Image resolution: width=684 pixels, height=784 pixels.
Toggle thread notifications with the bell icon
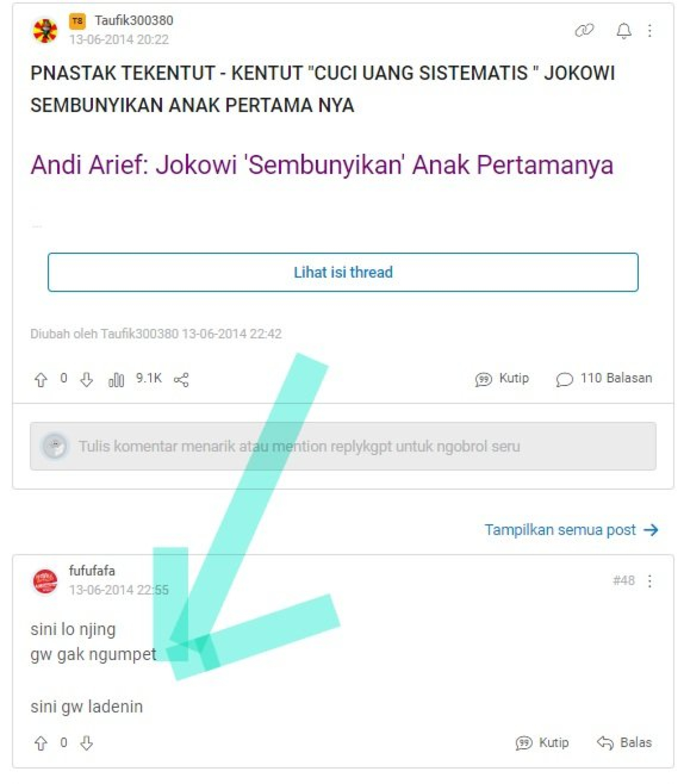[x=624, y=31]
